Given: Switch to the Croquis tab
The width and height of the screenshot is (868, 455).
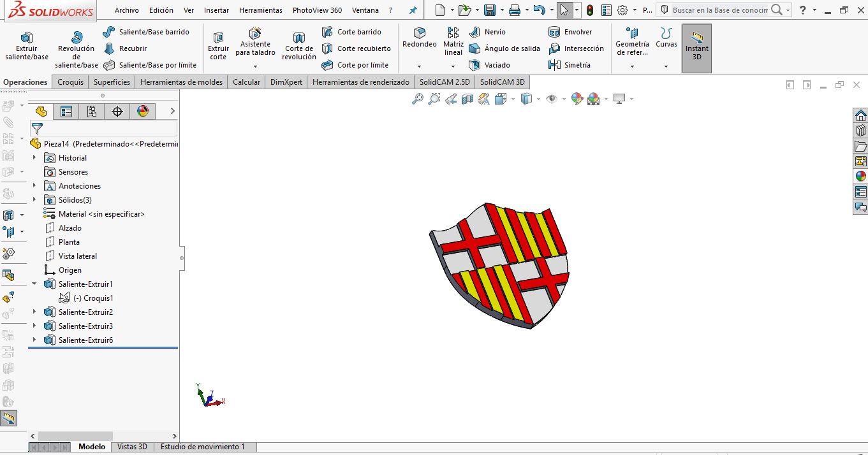Looking at the screenshot, I should tap(70, 82).
